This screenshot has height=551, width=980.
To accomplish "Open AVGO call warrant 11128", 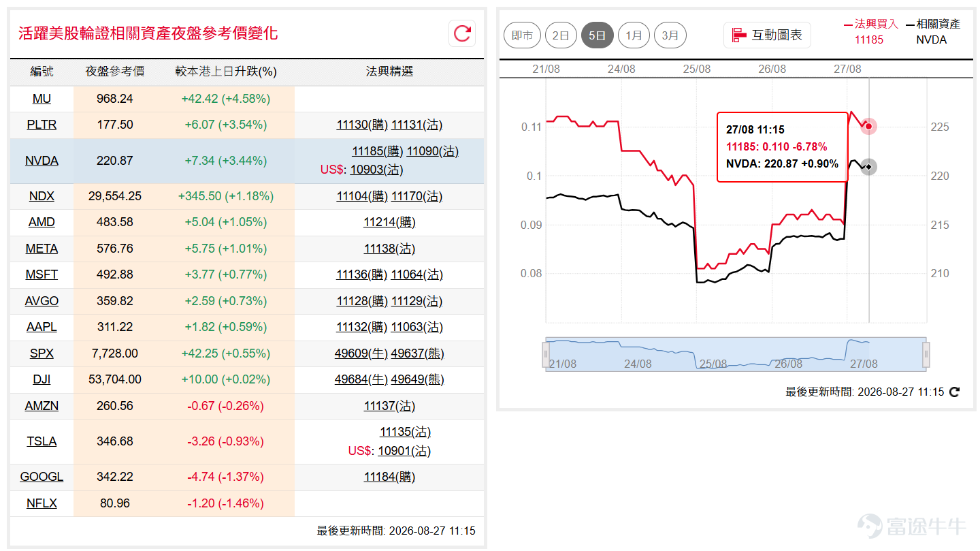I will (362, 301).
